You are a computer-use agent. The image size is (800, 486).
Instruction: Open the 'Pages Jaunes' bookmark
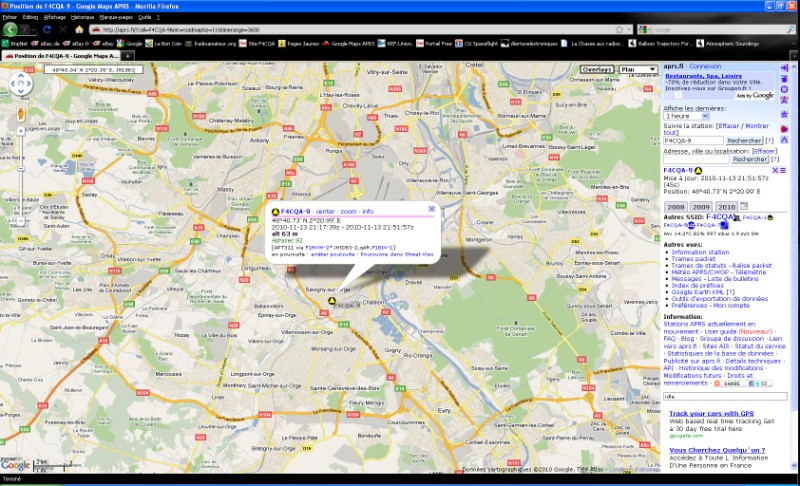pos(298,44)
